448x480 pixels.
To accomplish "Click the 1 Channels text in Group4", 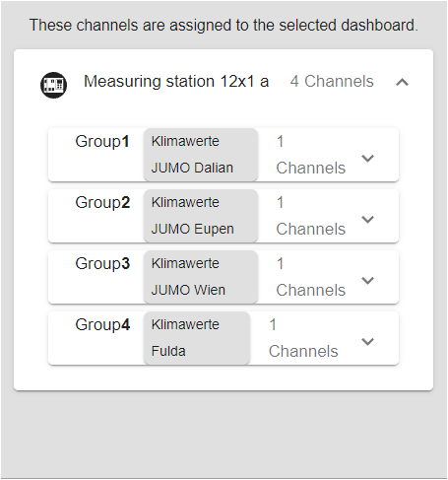I will tap(303, 338).
